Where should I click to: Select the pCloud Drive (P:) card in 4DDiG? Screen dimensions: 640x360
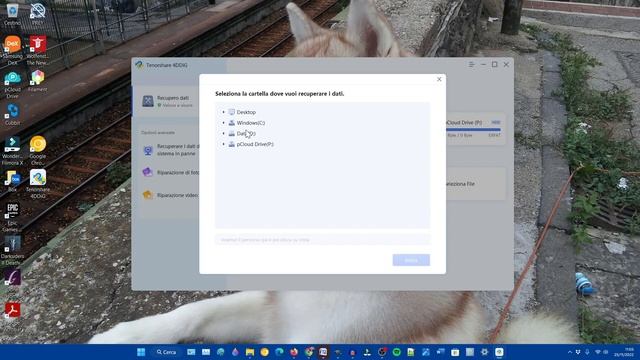[476, 129]
